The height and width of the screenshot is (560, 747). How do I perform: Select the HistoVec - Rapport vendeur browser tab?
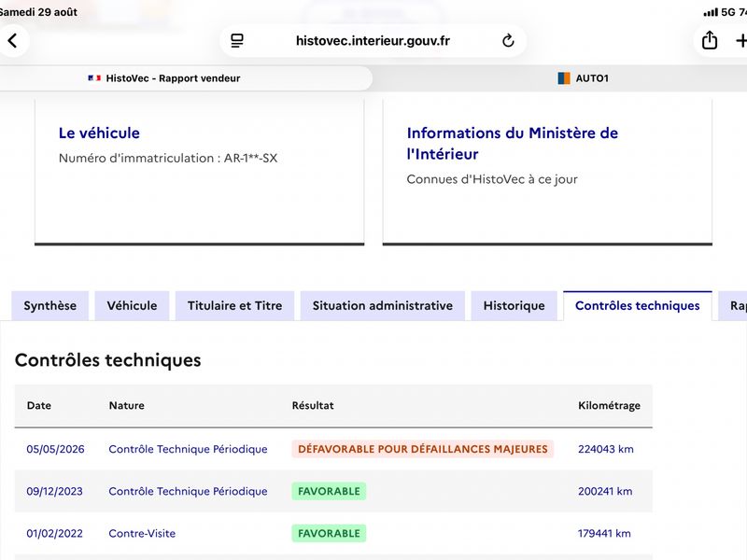coord(186,78)
